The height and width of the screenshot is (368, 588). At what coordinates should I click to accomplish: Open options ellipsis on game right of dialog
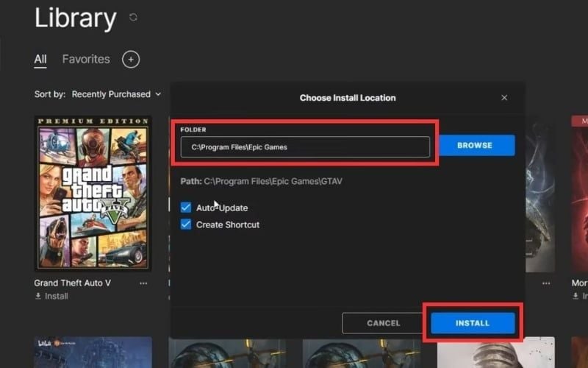(546, 283)
